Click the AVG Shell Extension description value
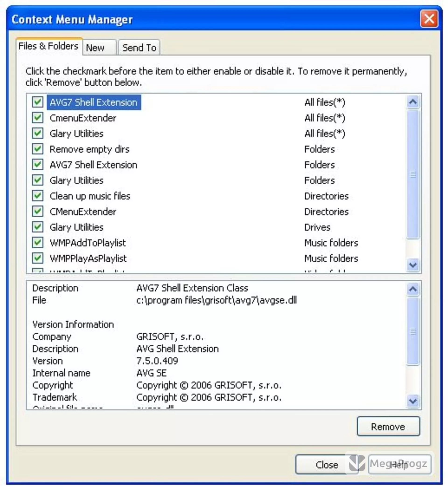This screenshot has width=448, height=490. pos(178,349)
